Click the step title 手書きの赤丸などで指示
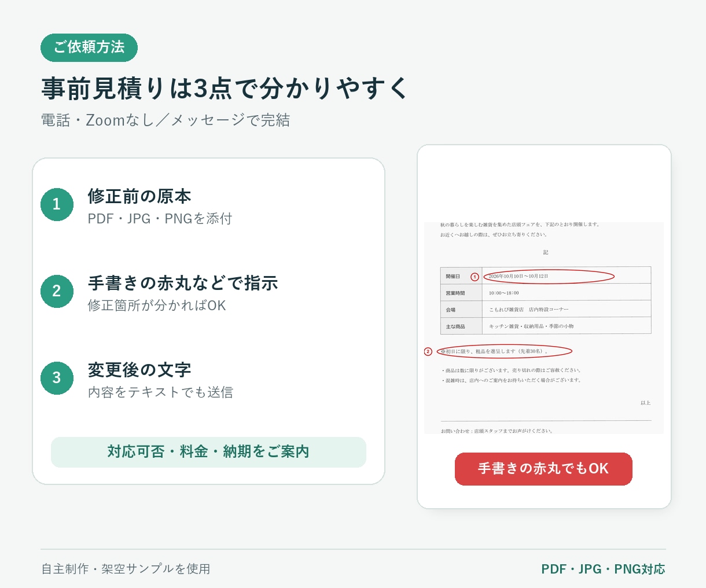The height and width of the screenshot is (588, 706). pos(183,283)
